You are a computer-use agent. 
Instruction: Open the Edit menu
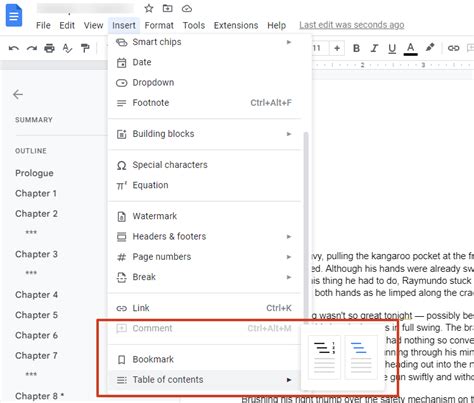pos(67,25)
